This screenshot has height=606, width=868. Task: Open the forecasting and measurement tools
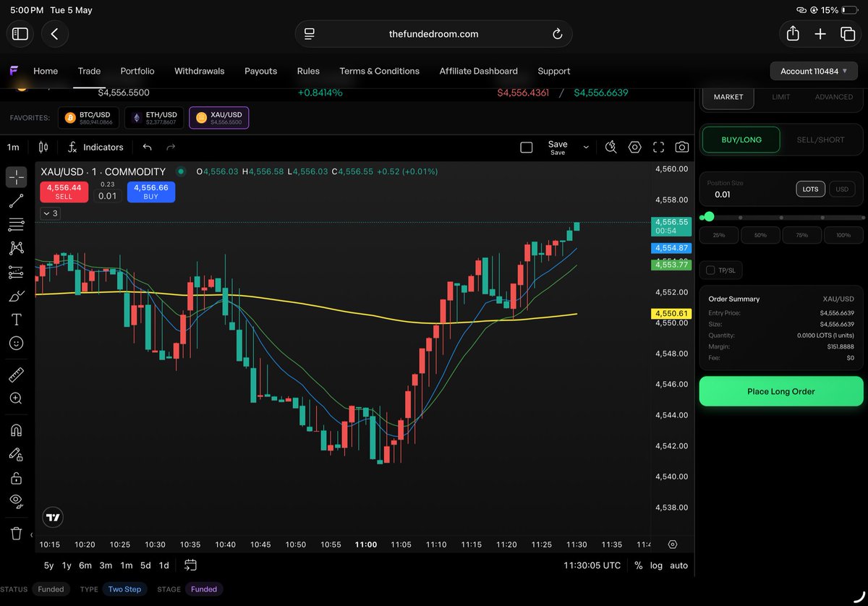[16, 272]
